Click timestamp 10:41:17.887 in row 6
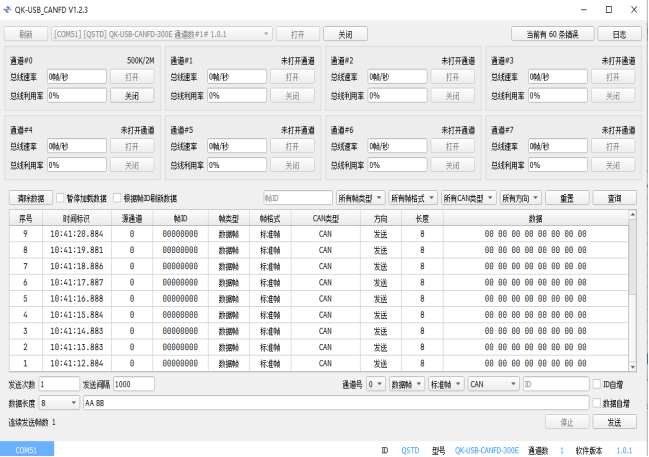 (x=77, y=282)
